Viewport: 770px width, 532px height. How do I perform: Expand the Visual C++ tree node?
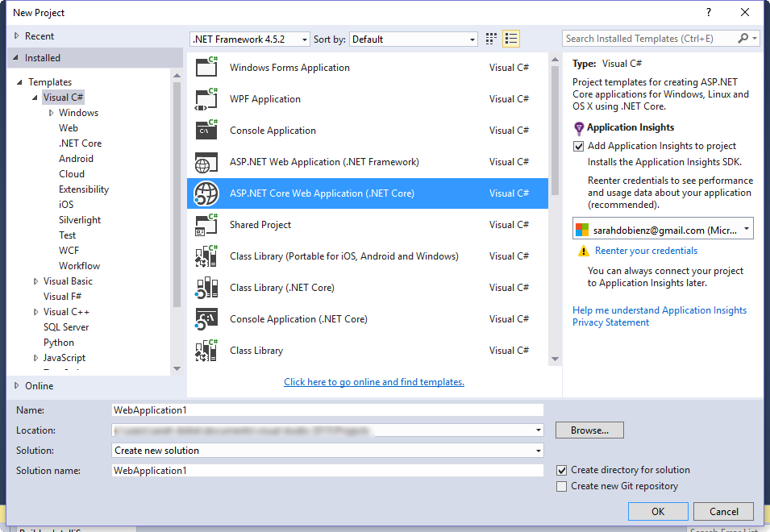[x=35, y=312]
